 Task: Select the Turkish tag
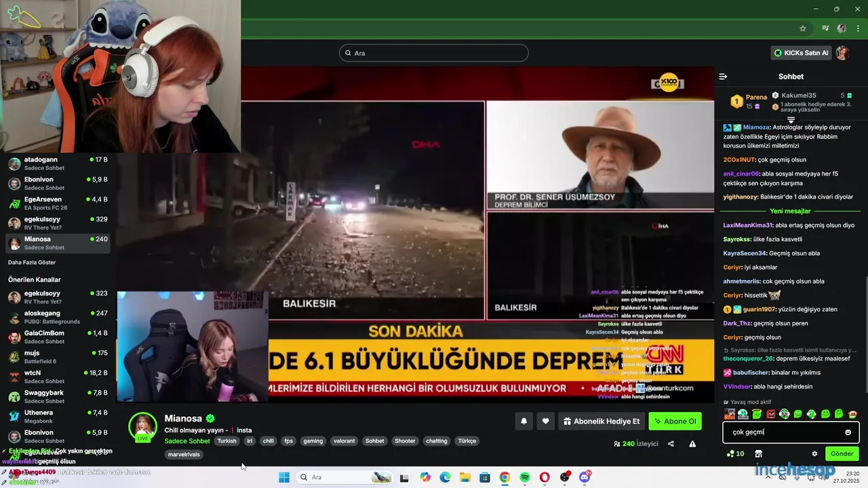click(227, 441)
